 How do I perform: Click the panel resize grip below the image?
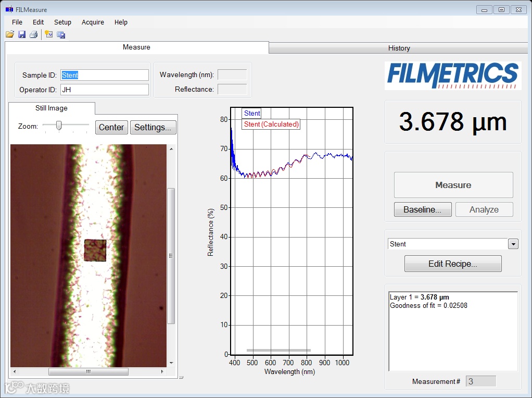(x=181, y=377)
